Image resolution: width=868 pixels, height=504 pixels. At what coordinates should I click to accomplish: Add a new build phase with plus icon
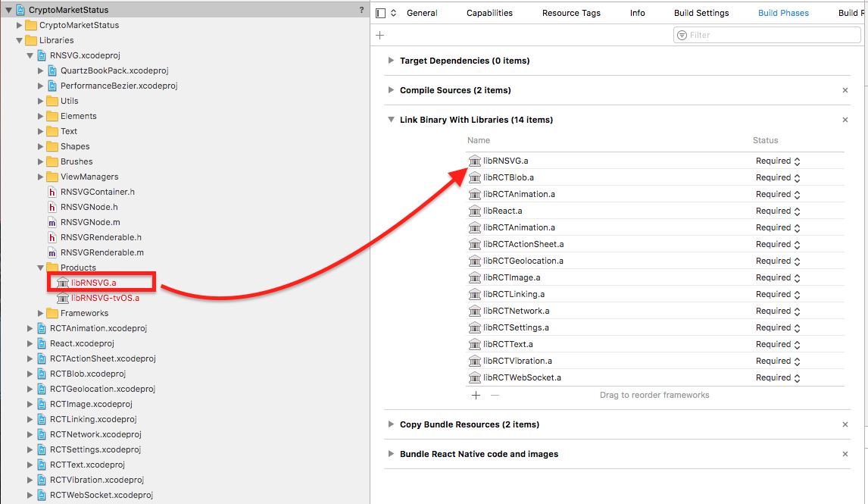click(x=379, y=35)
